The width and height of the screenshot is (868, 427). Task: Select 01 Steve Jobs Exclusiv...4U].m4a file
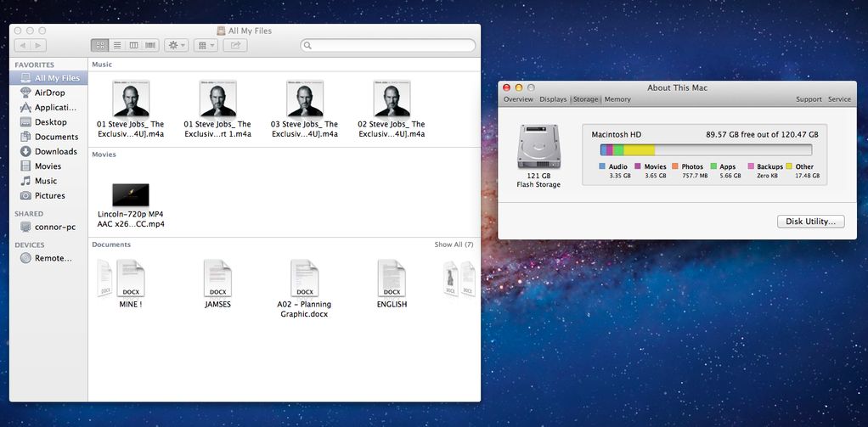[x=131, y=109]
